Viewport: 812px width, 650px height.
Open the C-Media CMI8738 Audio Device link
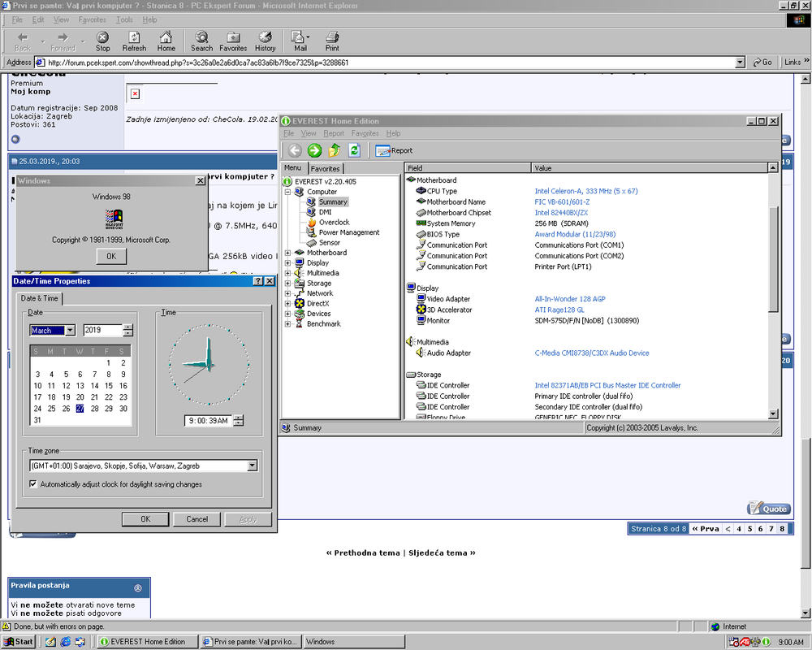point(591,353)
